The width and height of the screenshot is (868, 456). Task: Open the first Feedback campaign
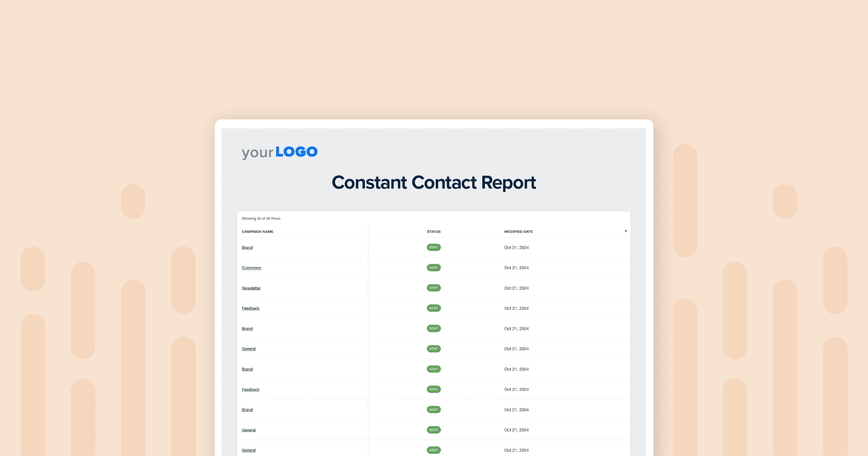tap(250, 308)
